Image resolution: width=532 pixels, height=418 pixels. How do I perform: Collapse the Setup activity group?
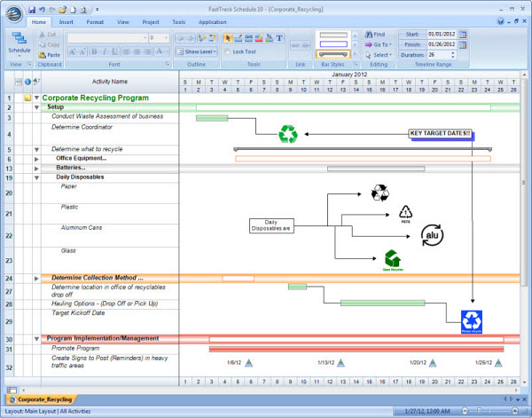click(x=36, y=106)
